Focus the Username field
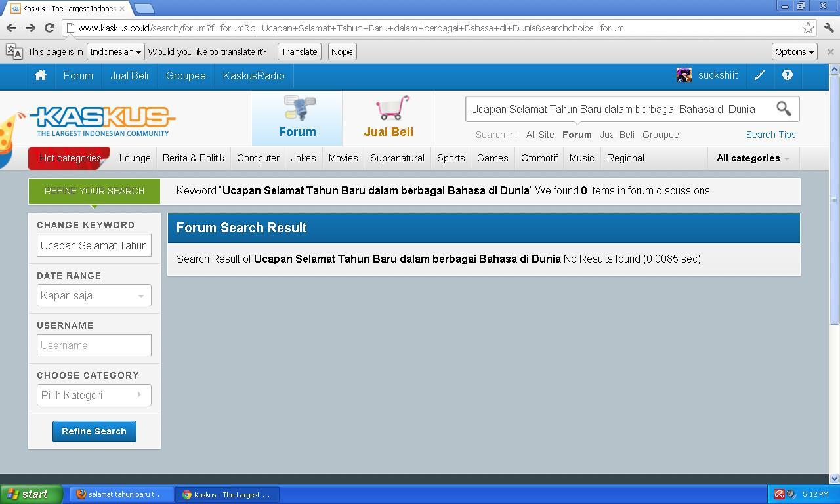Screen dimensions: 840x504 94,345
